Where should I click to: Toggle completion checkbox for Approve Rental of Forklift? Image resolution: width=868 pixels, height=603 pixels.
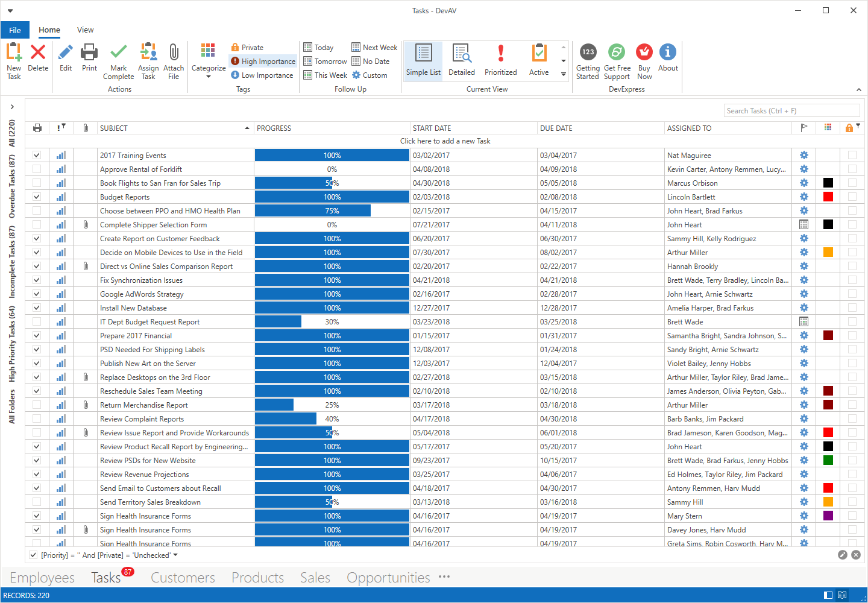tap(36, 169)
